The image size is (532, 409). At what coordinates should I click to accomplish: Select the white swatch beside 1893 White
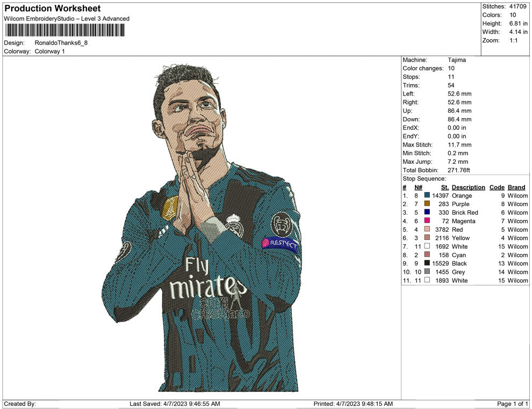click(427, 280)
